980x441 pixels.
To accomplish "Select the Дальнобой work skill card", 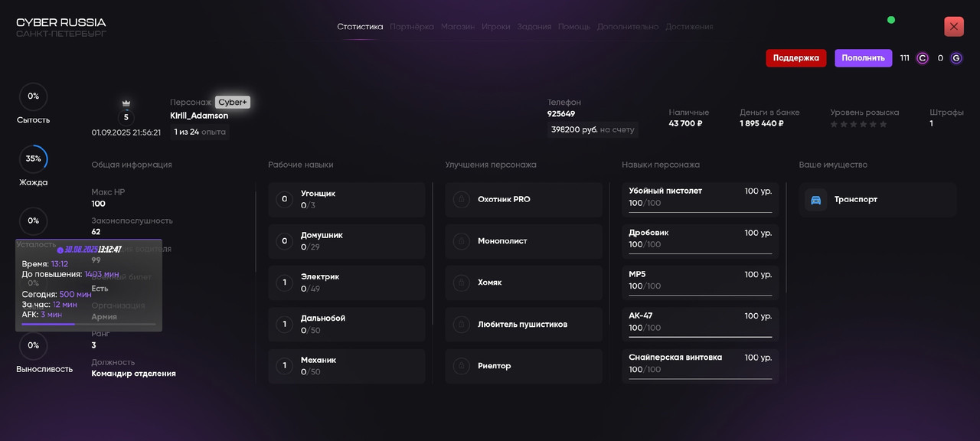I will (x=347, y=325).
